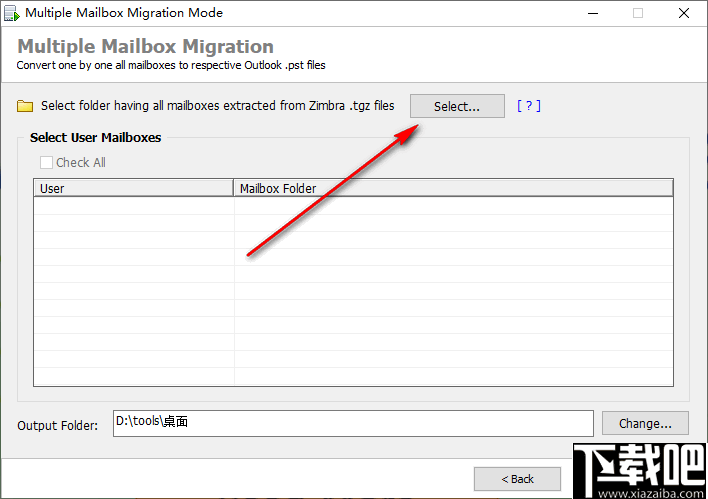Go back with the < Back button
This screenshot has height=499, width=708.
pyautogui.click(x=517, y=479)
